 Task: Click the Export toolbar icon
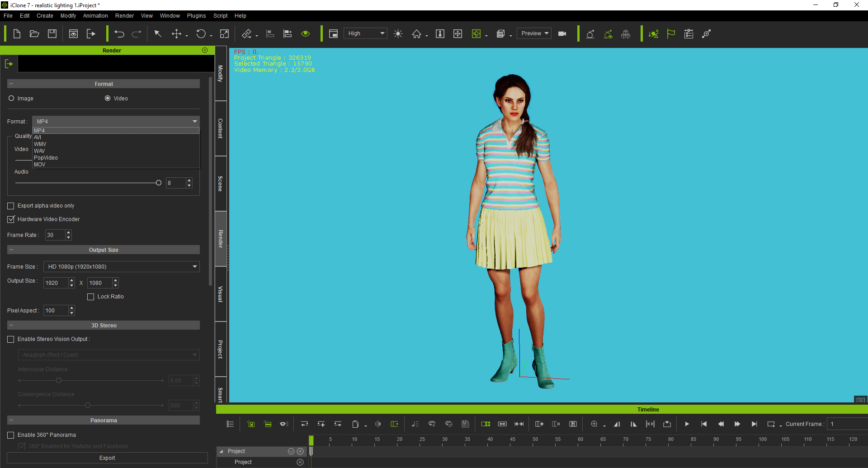91,34
